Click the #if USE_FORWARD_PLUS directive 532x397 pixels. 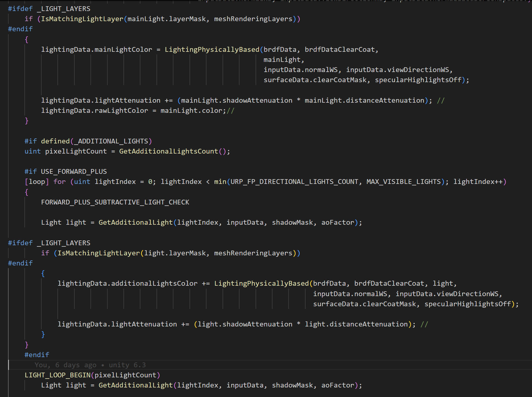tap(65, 171)
